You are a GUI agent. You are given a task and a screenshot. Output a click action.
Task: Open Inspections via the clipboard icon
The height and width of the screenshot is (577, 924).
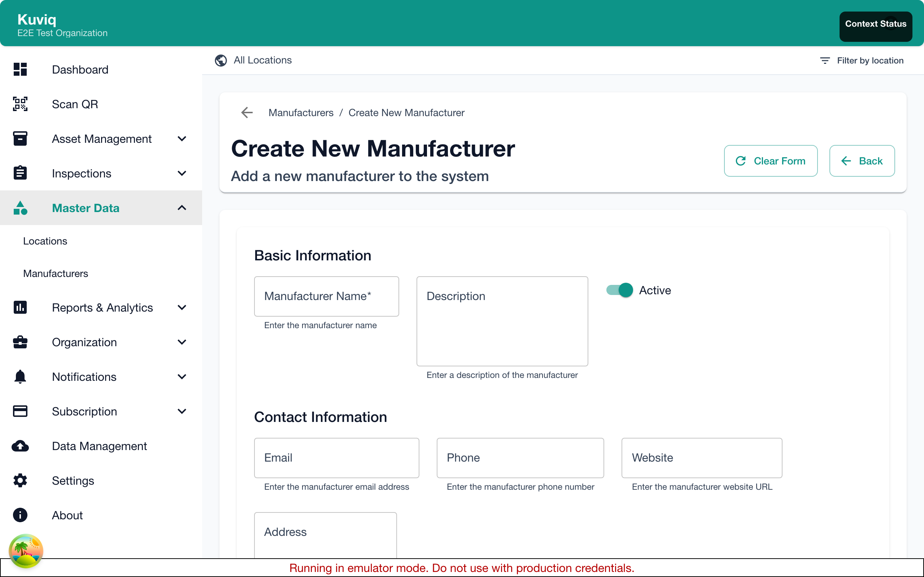(x=20, y=173)
